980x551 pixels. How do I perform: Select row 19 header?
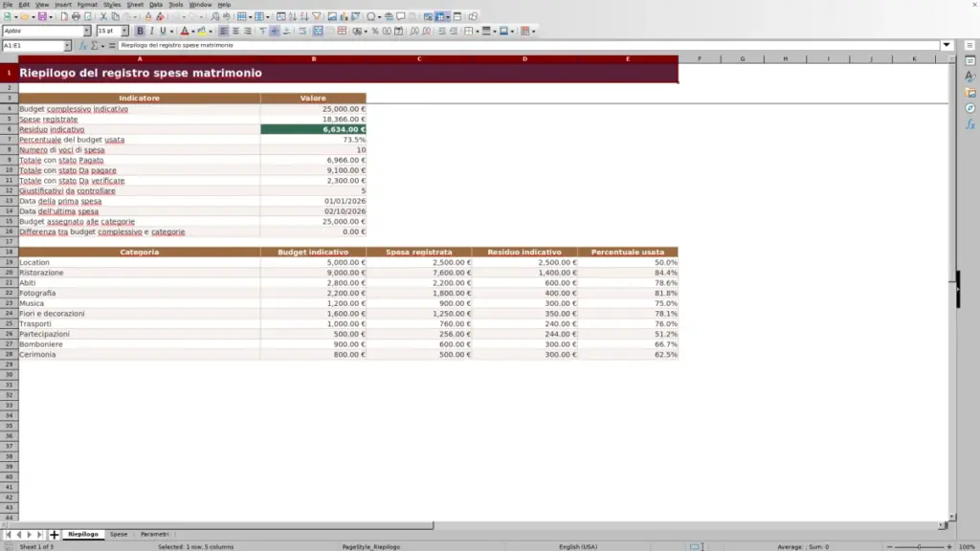pyautogui.click(x=9, y=262)
